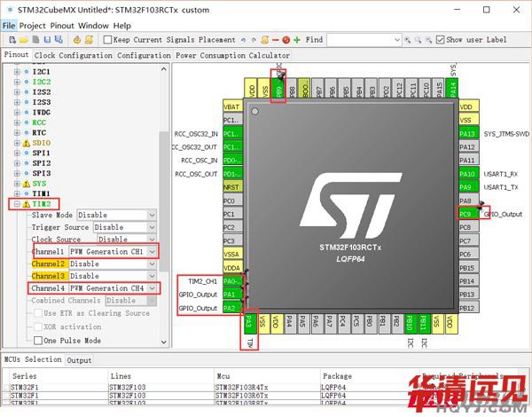Click the NRST pin
Screen dimensions: 532x417
pos(232,187)
